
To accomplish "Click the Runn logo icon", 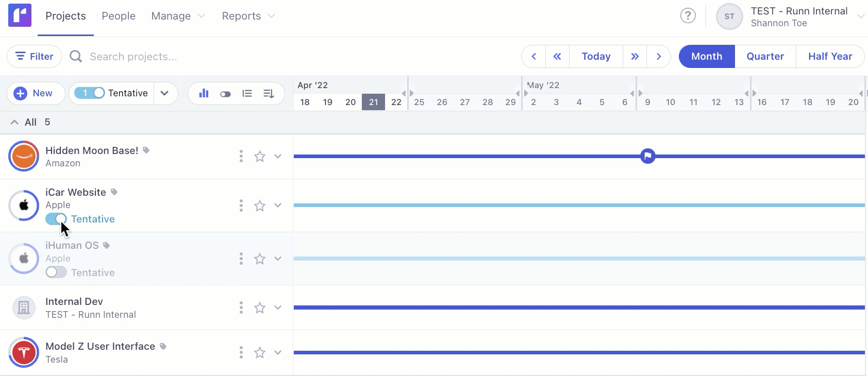I will click(20, 15).
